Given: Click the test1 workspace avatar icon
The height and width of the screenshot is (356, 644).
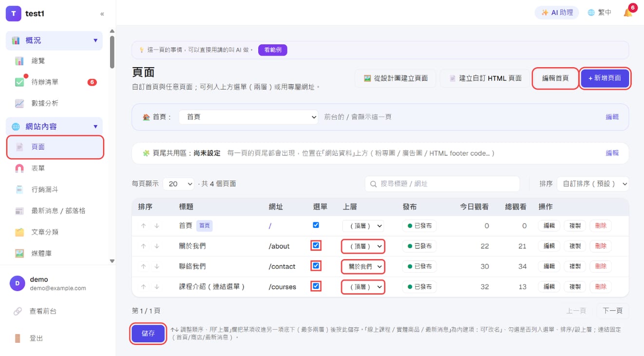Looking at the screenshot, I should click(x=13, y=14).
